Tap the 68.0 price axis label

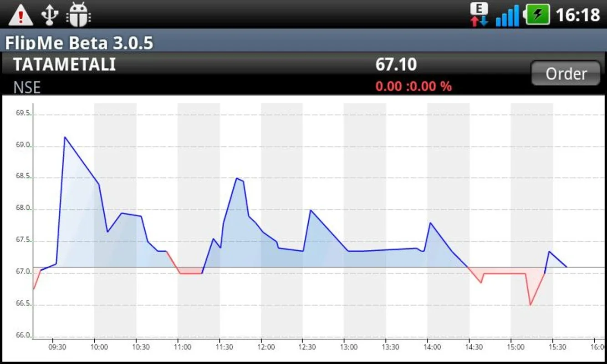pyautogui.click(x=22, y=208)
